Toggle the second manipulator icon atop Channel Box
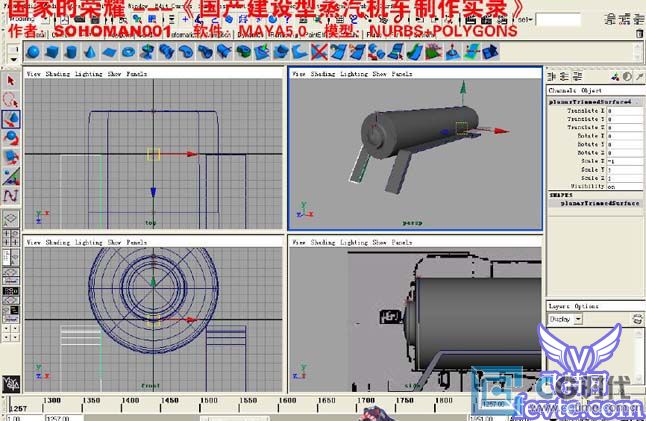Viewport: 646px width, 421px height. pos(564,76)
